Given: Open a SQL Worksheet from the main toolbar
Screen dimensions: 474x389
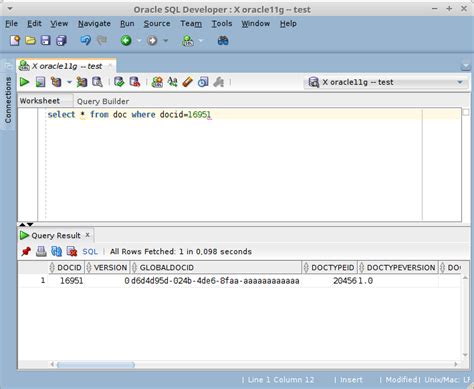Looking at the screenshot, I should click(x=188, y=41).
